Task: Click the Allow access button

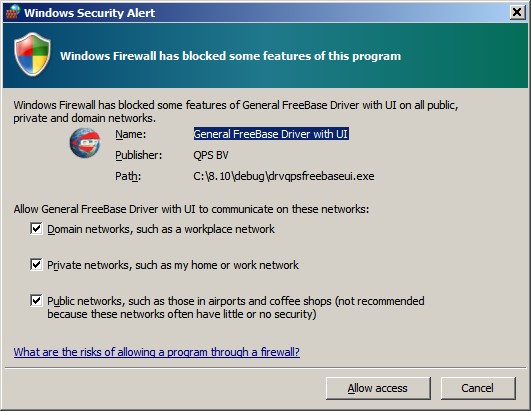Action: tap(378, 388)
